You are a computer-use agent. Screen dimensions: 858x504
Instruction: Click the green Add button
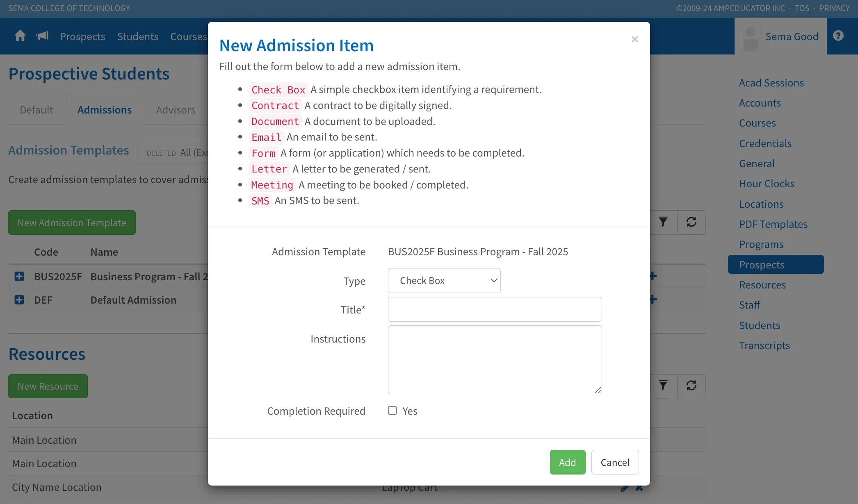568,462
